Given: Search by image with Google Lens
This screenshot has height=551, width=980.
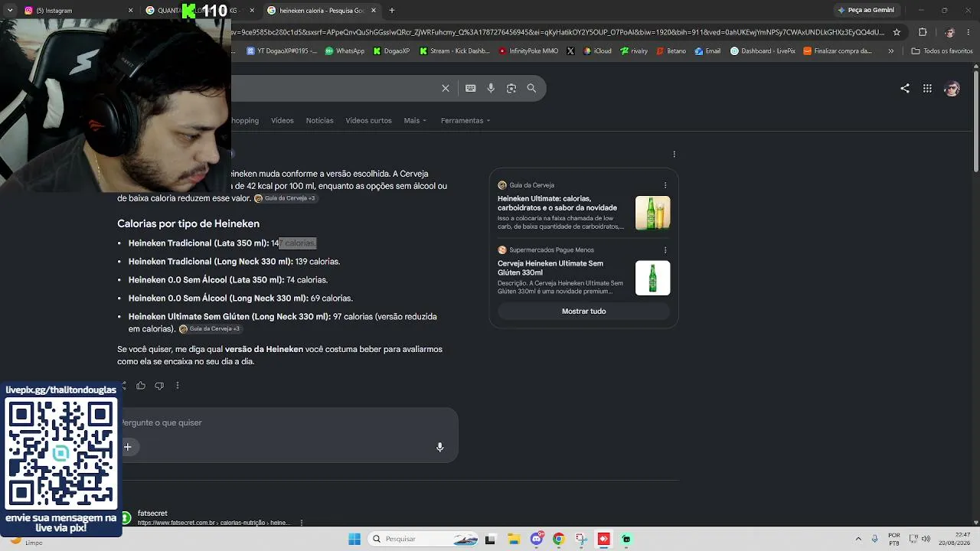Looking at the screenshot, I should pos(511,88).
